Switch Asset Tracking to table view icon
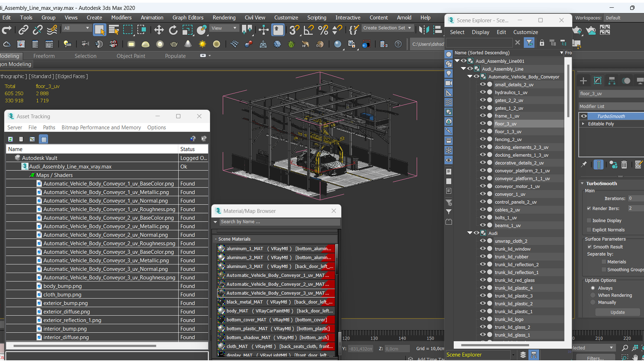The height and width of the screenshot is (362, 644). [44, 139]
